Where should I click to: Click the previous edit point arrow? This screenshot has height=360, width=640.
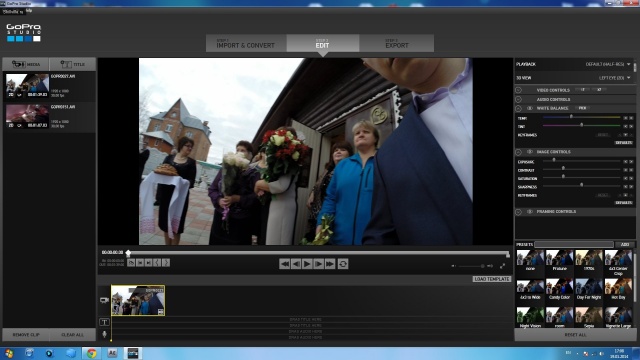point(157,263)
